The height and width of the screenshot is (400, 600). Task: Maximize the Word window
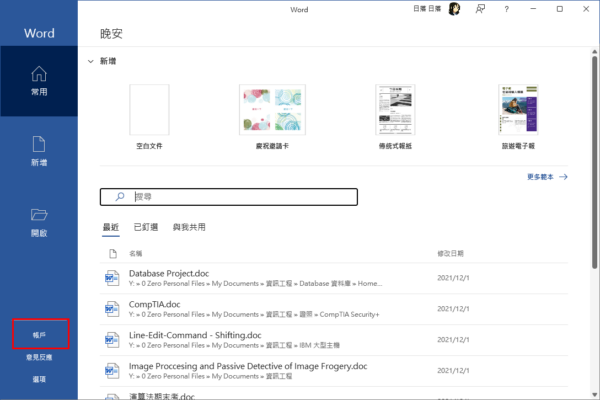[x=559, y=9]
